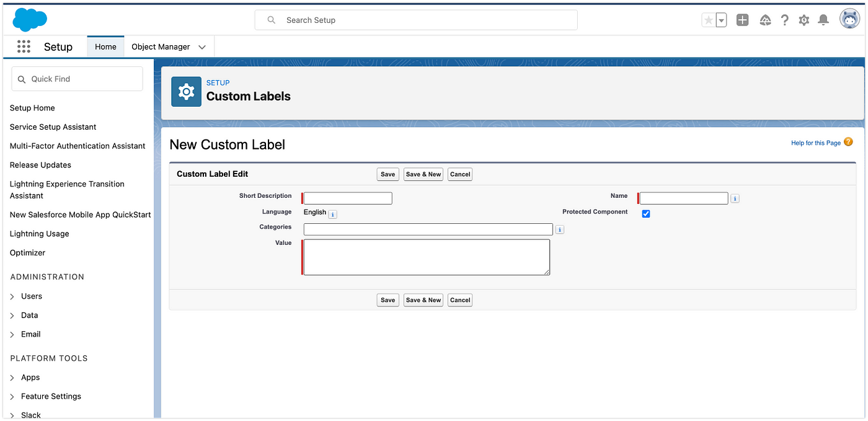Click the magnifier icon in Search Setup
This screenshot has height=421, width=868.
click(x=272, y=20)
